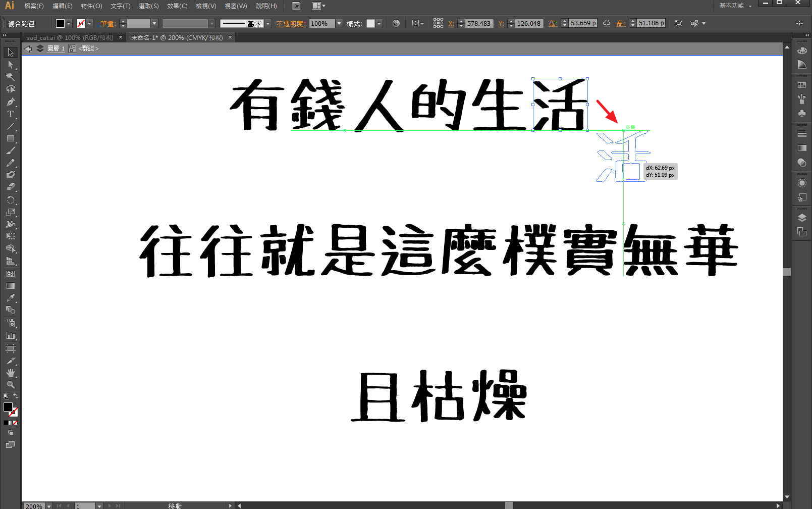Open the 效果(C) menu

click(x=177, y=6)
